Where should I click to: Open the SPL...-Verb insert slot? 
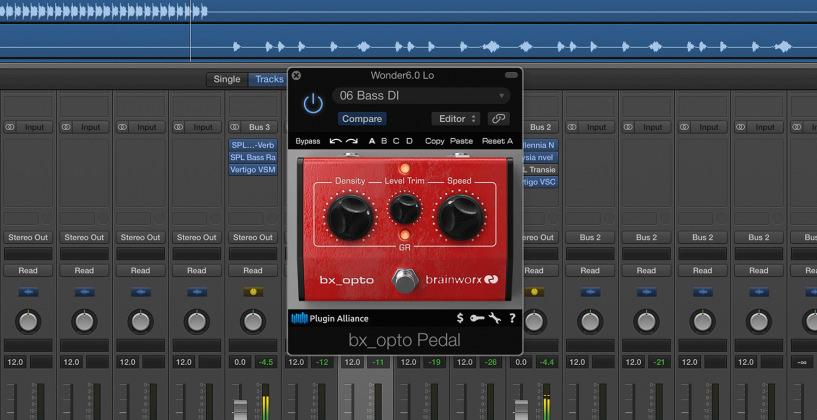click(253, 145)
